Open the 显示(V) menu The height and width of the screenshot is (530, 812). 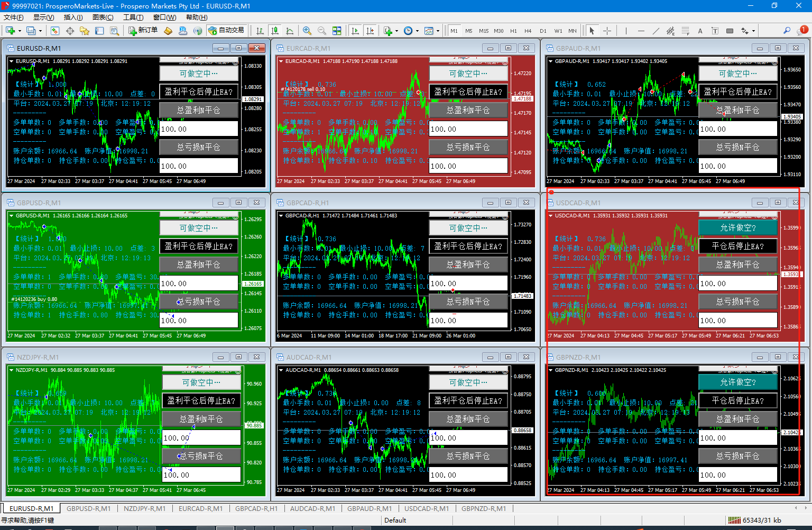[x=43, y=17]
